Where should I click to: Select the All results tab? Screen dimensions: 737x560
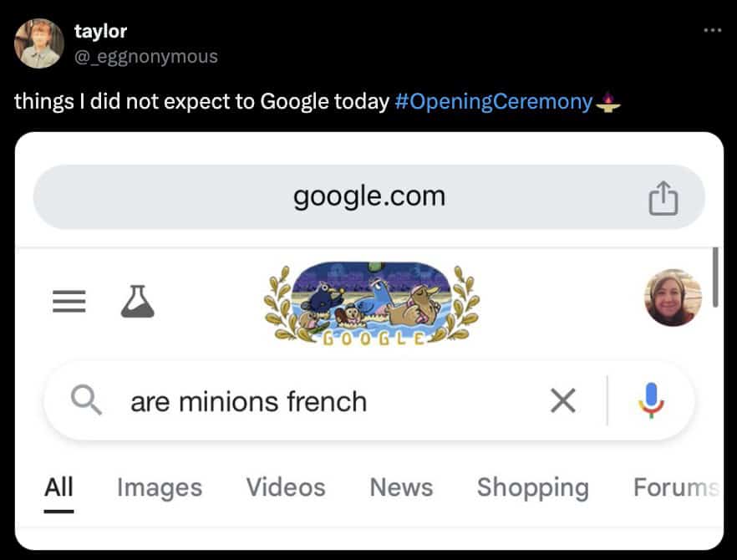pos(58,486)
